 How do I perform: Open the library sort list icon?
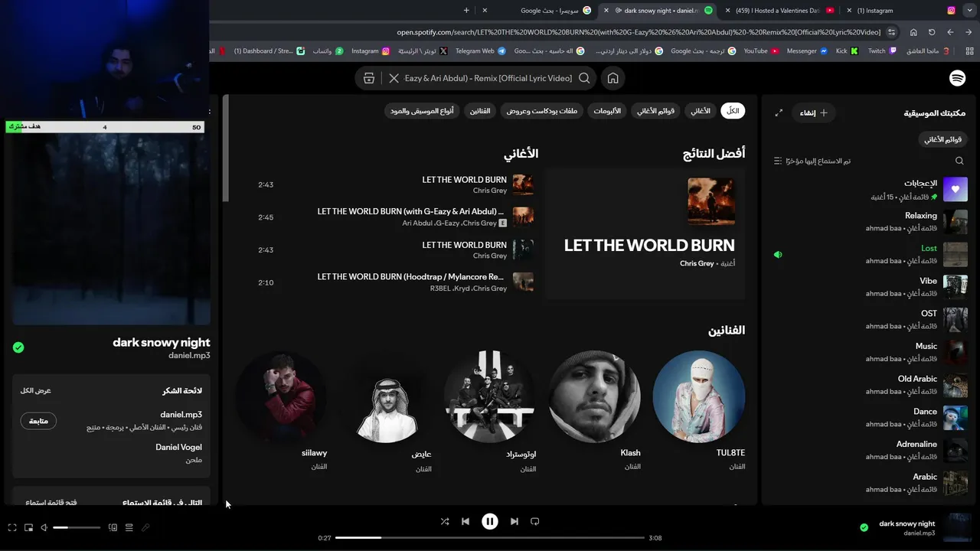tap(778, 161)
